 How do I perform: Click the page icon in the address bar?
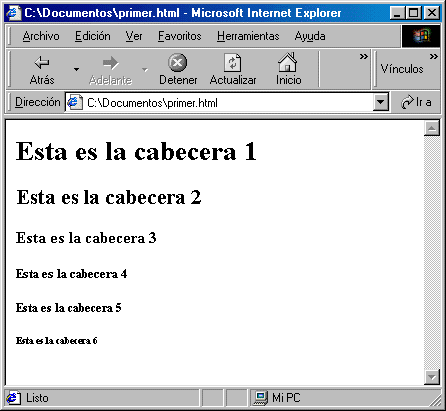click(x=75, y=102)
